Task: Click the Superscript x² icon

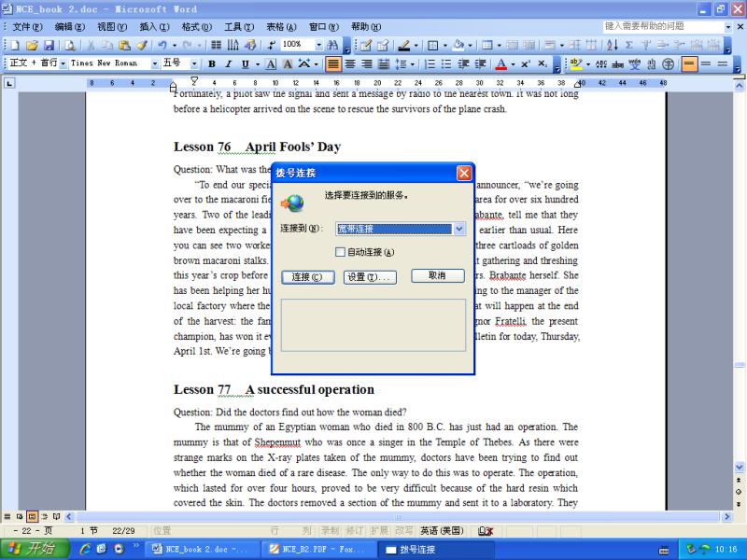Action: 526,63
